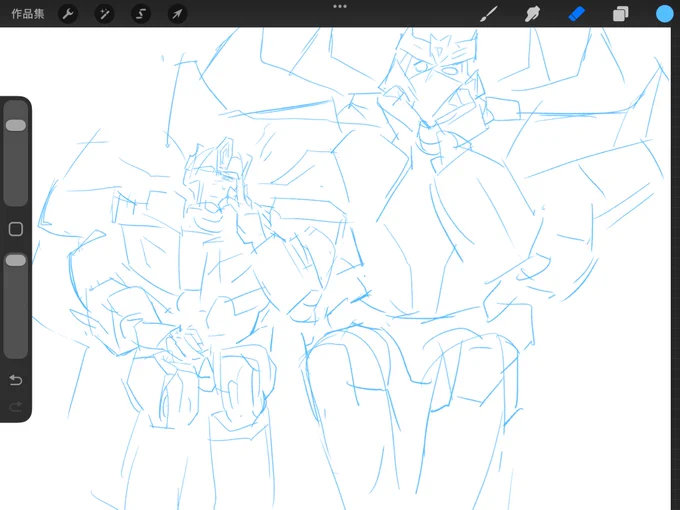The width and height of the screenshot is (680, 510).
Task: Undo the last stroke
Action: [16, 380]
